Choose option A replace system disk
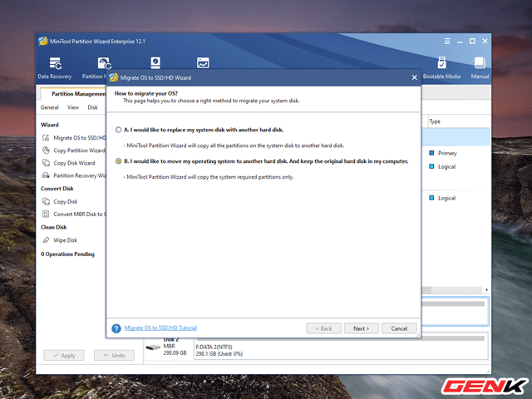Image resolution: width=532 pixels, height=399 pixels. pyautogui.click(x=118, y=130)
